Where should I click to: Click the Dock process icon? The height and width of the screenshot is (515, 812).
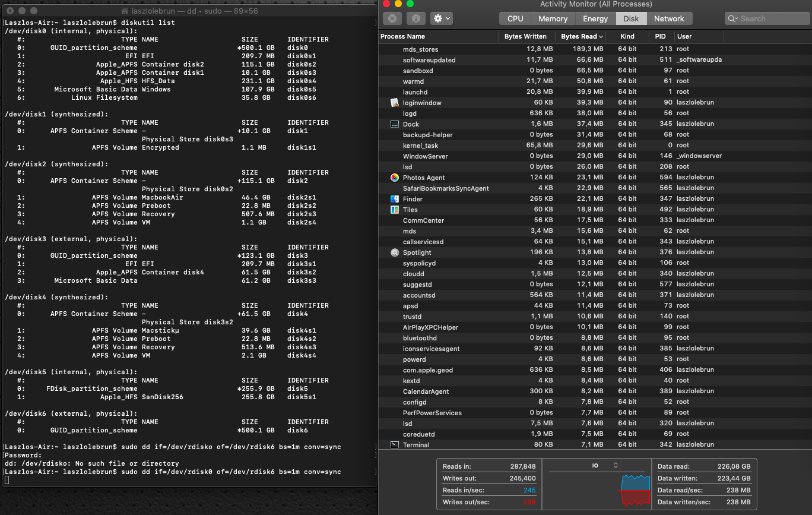395,124
